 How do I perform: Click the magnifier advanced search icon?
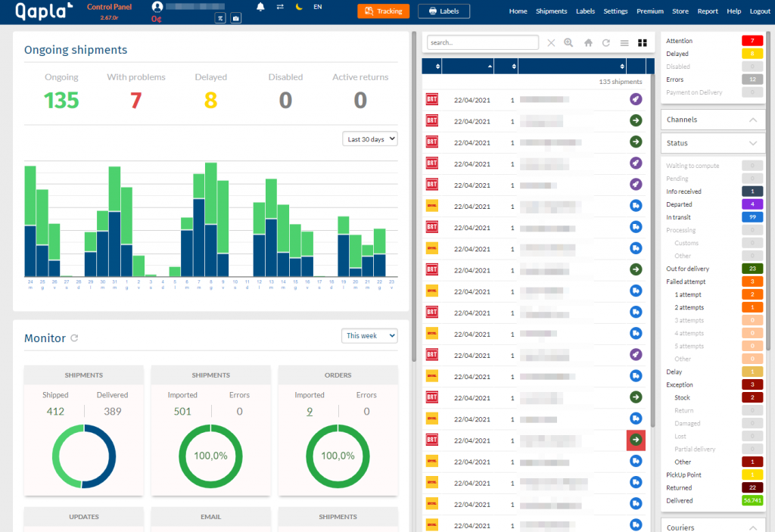[568, 43]
